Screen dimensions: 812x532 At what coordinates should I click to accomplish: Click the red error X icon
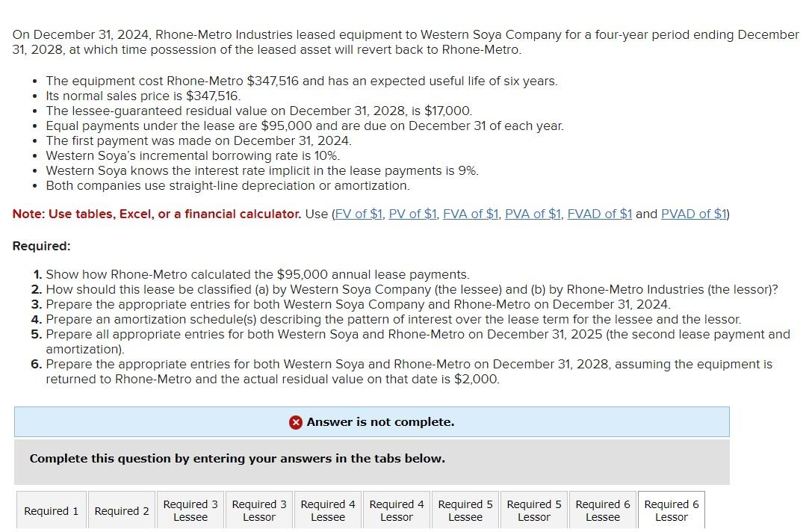tap(295, 421)
